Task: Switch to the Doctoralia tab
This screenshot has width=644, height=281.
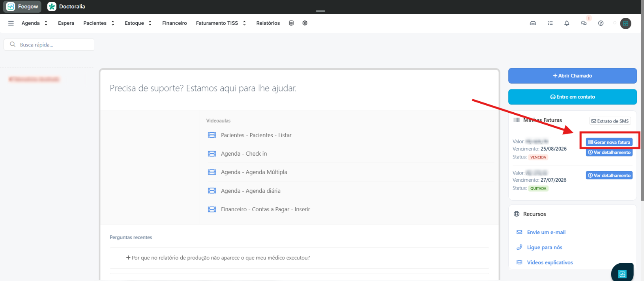Action: 66,7
